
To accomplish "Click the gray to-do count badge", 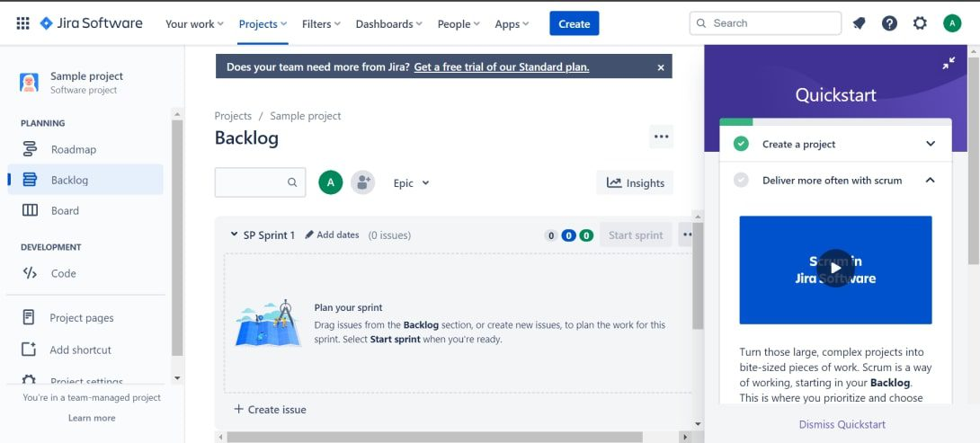I will [550, 235].
